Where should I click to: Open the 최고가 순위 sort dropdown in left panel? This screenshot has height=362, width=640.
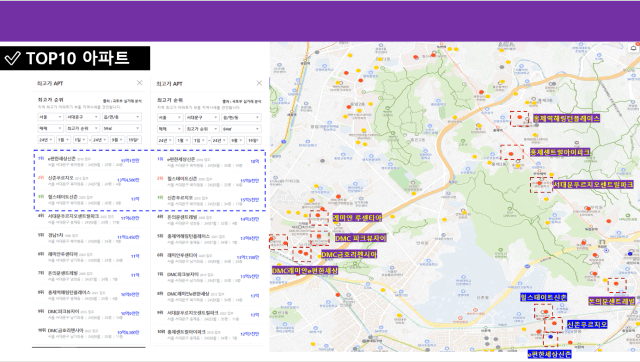(x=83, y=128)
